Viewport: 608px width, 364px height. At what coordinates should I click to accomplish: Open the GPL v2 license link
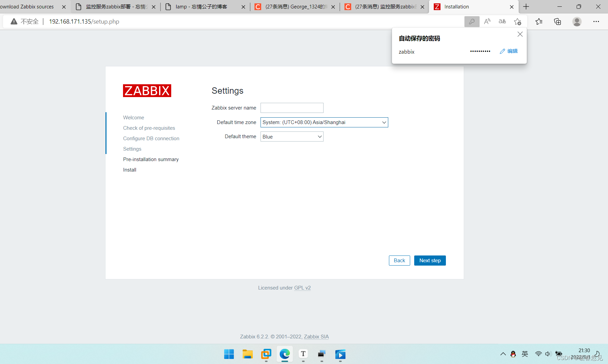(302, 288)
